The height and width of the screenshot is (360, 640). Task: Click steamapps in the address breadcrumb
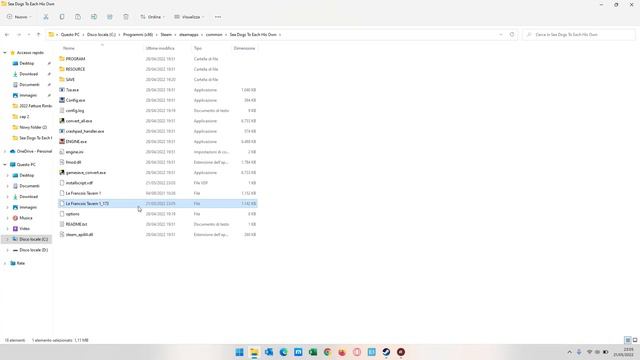[189, 35]
